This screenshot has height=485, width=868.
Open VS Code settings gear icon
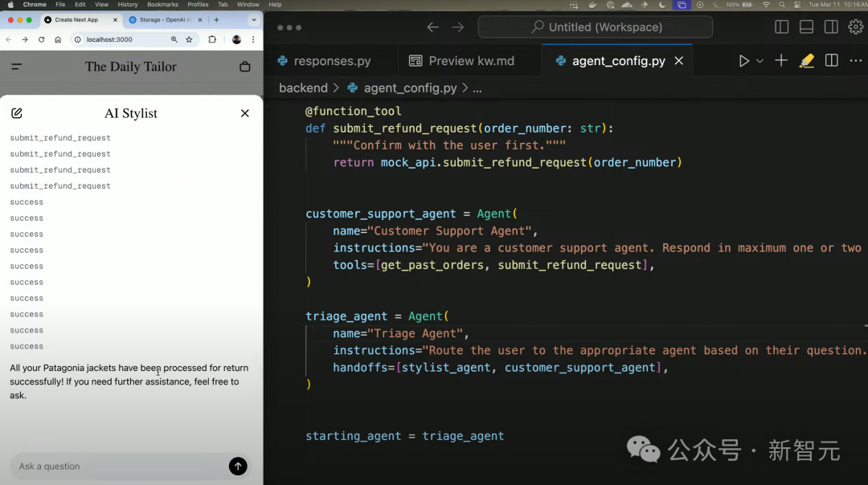point(855,26)
